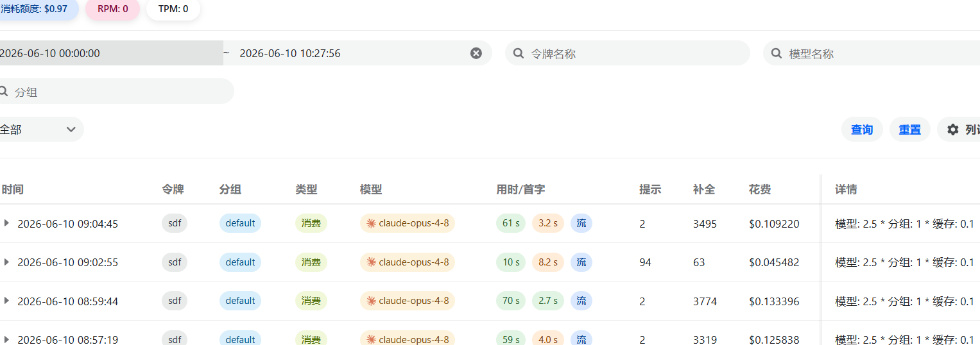
Task: Click the 流 tag in the 09:04:45 row
Action: [x=581, y=223]
